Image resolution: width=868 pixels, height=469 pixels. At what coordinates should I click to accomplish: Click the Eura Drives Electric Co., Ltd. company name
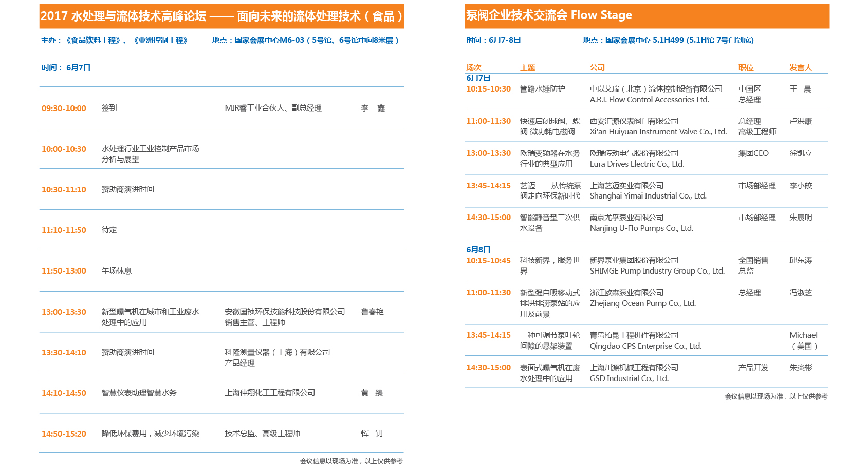(637, 164)
